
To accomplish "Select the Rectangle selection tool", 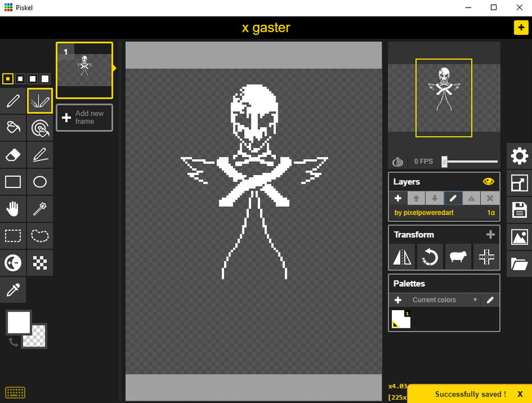I will [x=13, y=236].
